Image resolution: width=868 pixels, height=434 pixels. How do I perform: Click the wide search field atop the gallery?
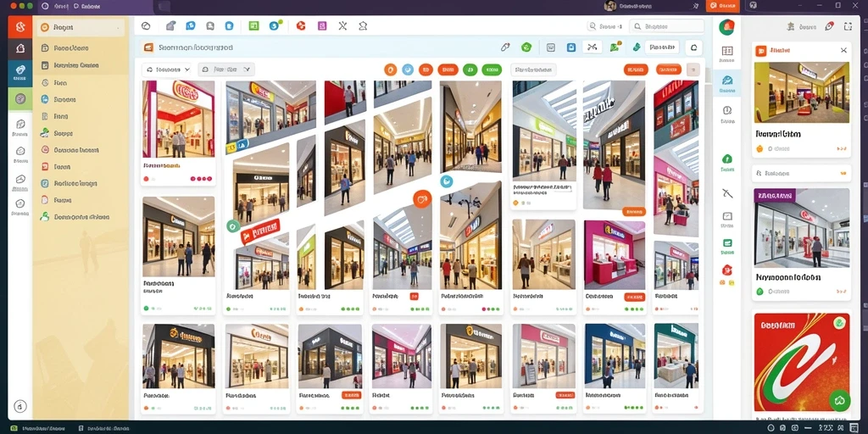pyautogui.click(x=666, y=26)
